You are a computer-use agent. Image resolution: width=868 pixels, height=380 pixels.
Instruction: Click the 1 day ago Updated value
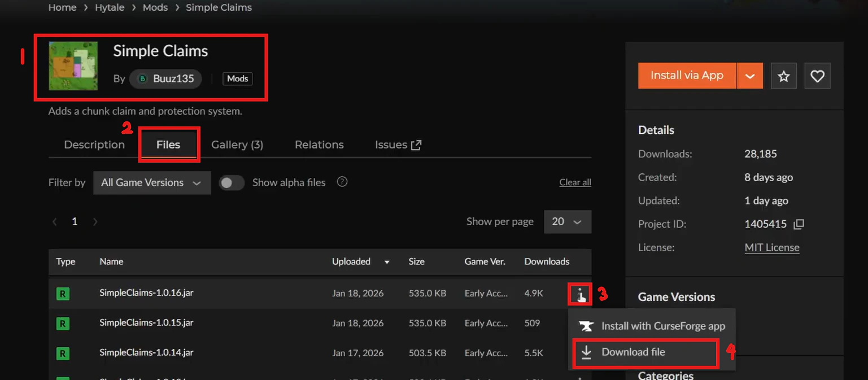[766, 201]
